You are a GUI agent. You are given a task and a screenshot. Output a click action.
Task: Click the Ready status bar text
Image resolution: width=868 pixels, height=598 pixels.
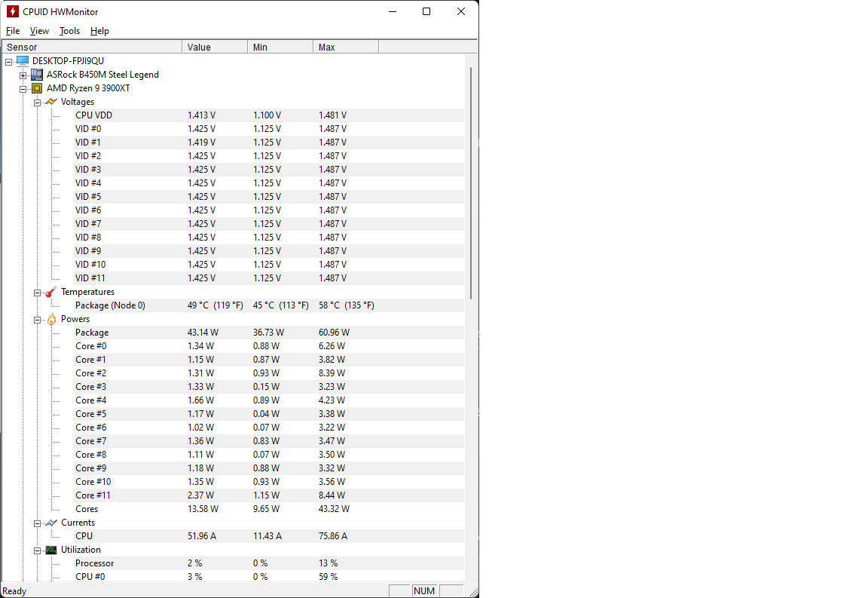pos(14,591)
